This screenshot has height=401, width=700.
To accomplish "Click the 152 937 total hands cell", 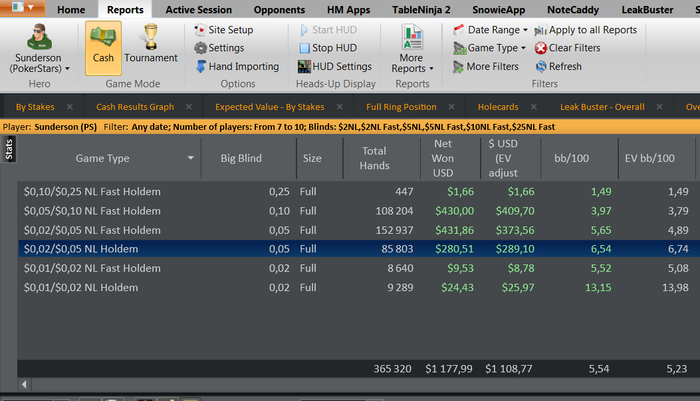I will tap(395, 230).
